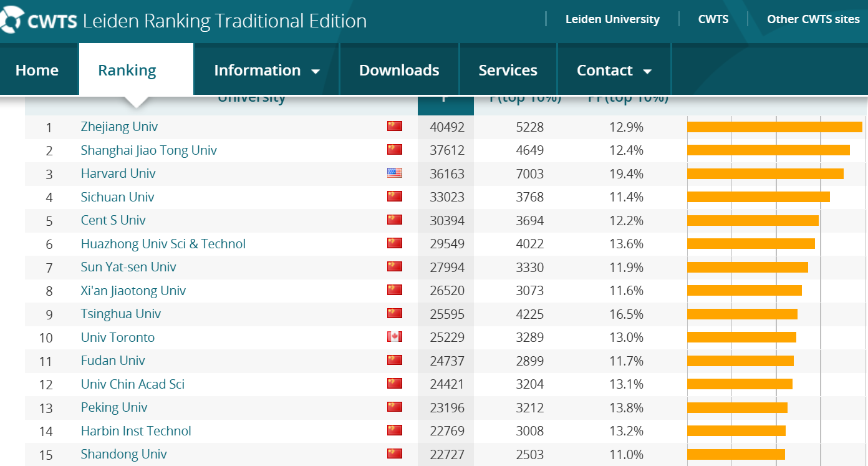868x466 pixels.
Task: Click the China flag in Tsinghua Univ row
Action: (394, 314)
